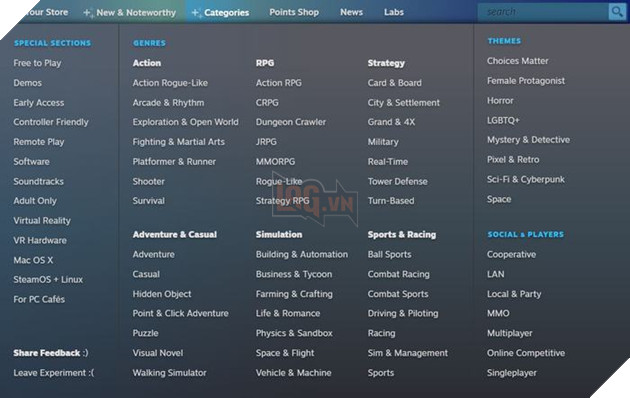Select Combat Racing genre

tap(399, 274)
